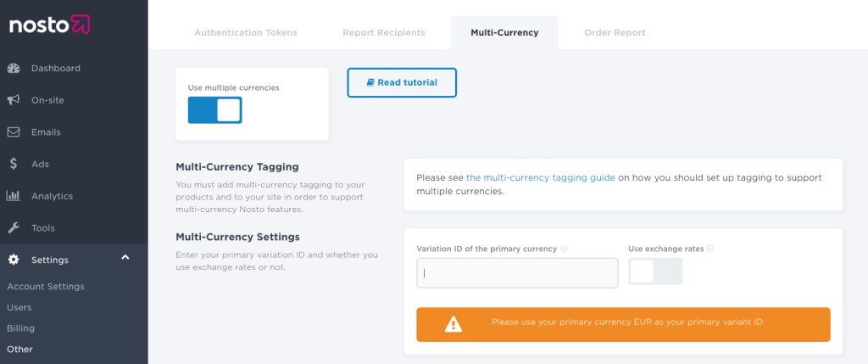Click the Tools wrench icon

[14, 228]
